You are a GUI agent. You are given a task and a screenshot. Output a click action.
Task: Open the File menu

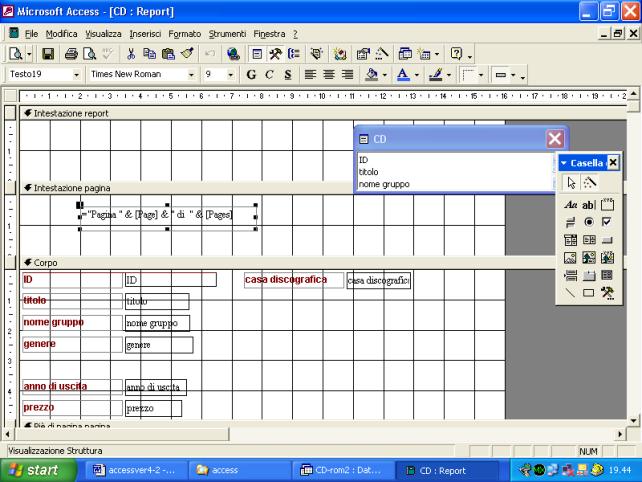pyautogui.click(x=31, y=34)
